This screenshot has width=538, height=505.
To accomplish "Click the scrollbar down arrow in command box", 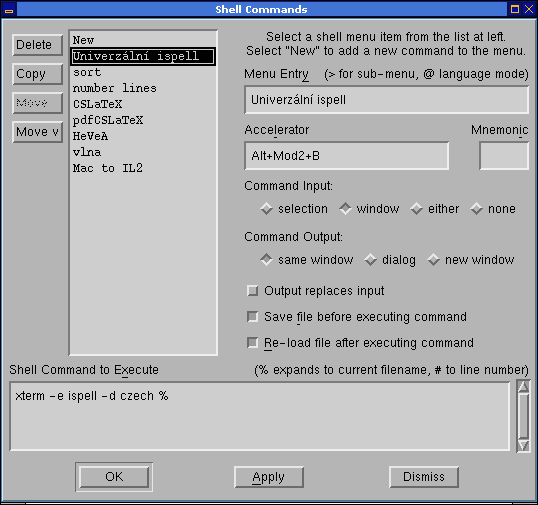I will (x=523, y=445).
